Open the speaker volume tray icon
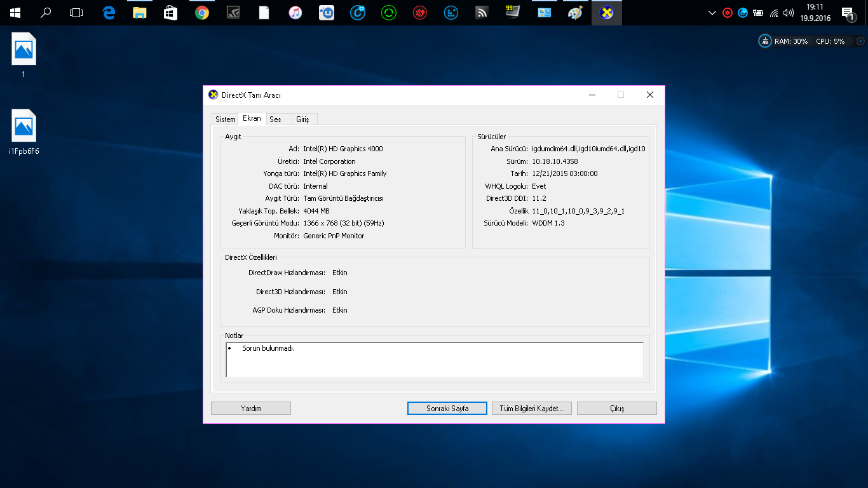 [789, 13]
